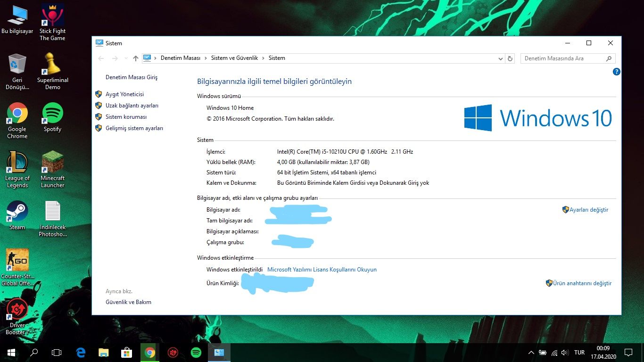The image size is (644, 362).
Task: Open the volume tray icon
Action: tap(565, 352)
